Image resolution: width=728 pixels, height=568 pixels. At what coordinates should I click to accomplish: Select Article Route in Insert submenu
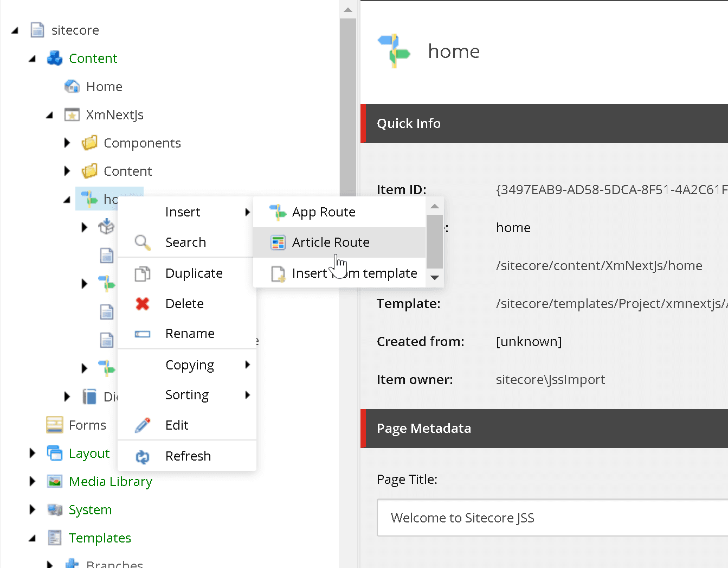pos(339,242)
